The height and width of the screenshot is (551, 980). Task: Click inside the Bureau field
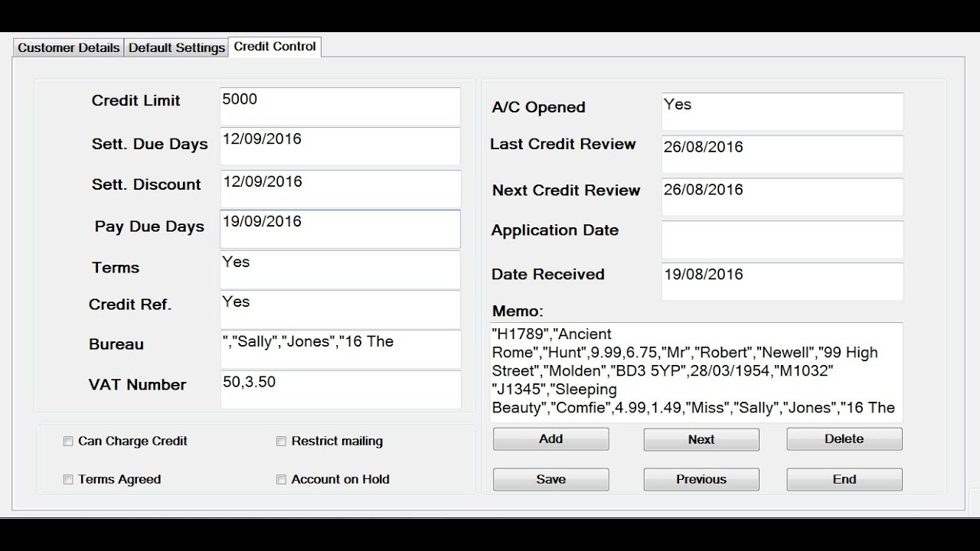click(x=340, y=350)
